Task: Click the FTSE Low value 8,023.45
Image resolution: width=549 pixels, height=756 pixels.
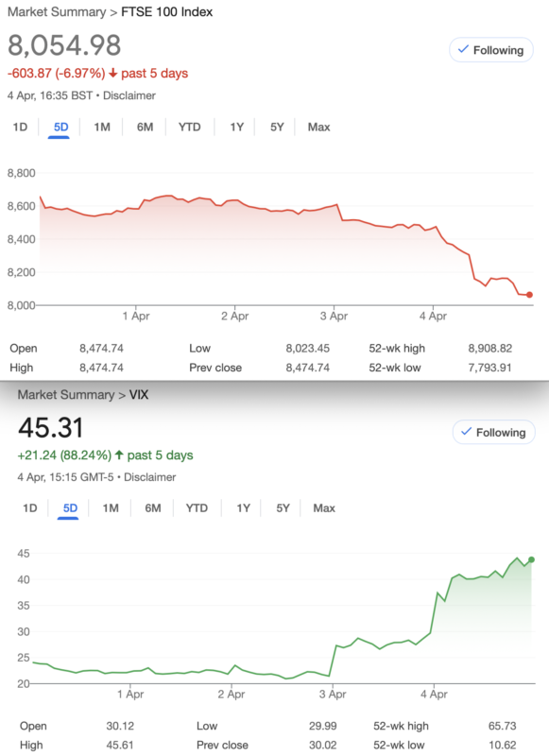Action: (x=307, y=348)
